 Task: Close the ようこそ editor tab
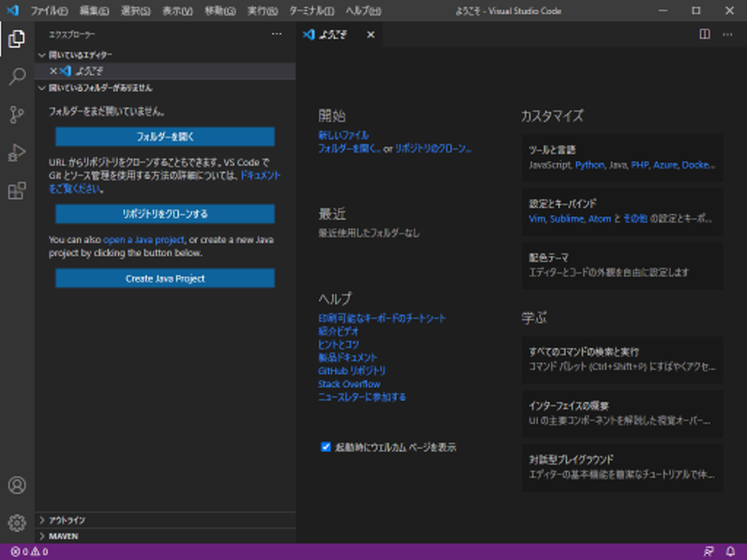pyautogui.click(x=371, y=35)
